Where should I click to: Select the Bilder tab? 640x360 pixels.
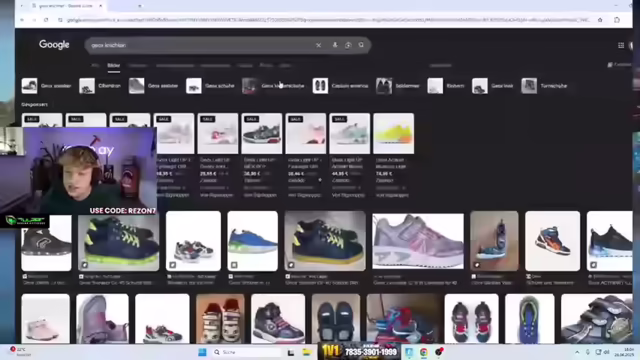coord(113,65)
